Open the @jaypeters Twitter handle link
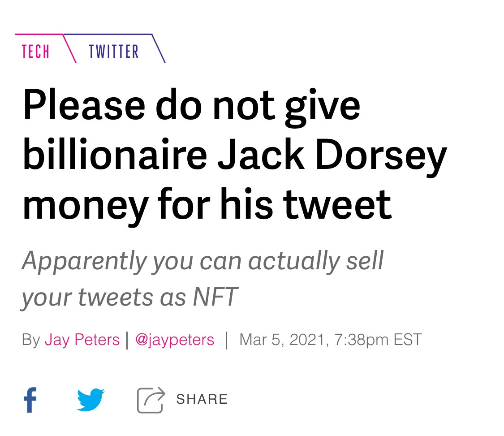This screenshot has height=436, width=504. point(175,340)
